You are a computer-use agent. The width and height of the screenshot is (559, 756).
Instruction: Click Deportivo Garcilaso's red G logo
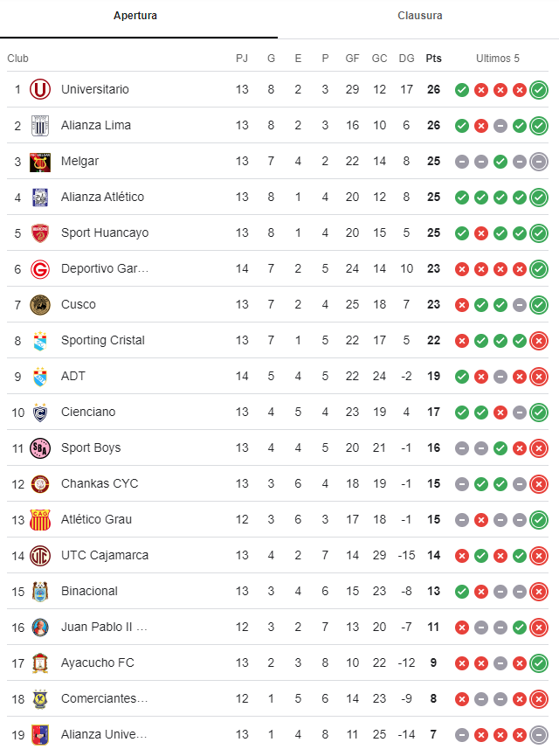point(40,268)
